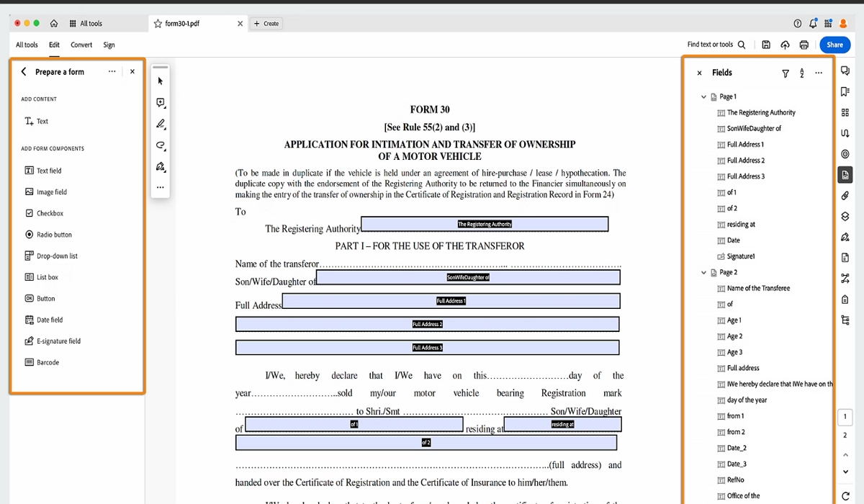Collapse the Page 2 fields group
The width and height of the screenshot is (864, 504).
[703, 272]
